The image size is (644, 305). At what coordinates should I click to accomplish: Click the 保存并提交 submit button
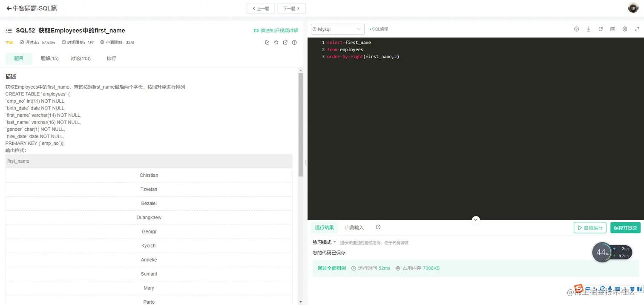625,227
